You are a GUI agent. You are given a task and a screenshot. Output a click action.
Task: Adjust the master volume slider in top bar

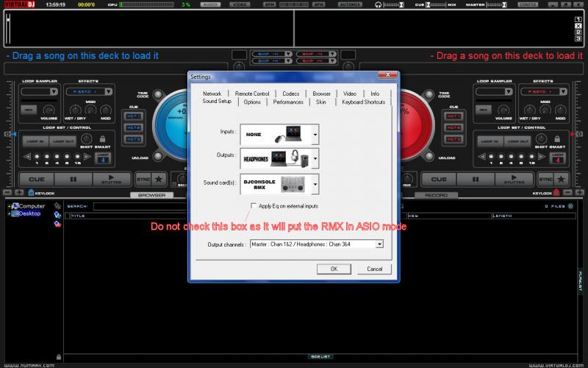[497, 5]
